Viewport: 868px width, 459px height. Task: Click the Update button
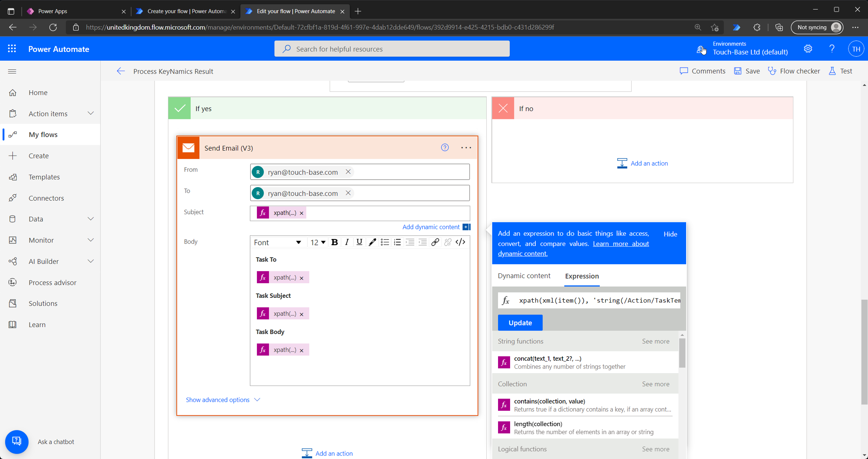[520, 323]
